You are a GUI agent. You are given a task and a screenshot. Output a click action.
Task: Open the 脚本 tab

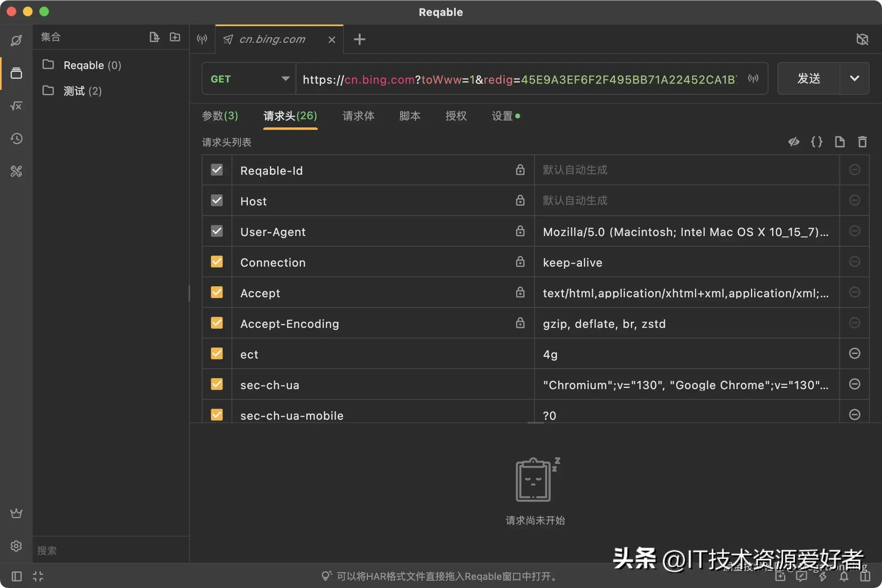click(410, 116)
